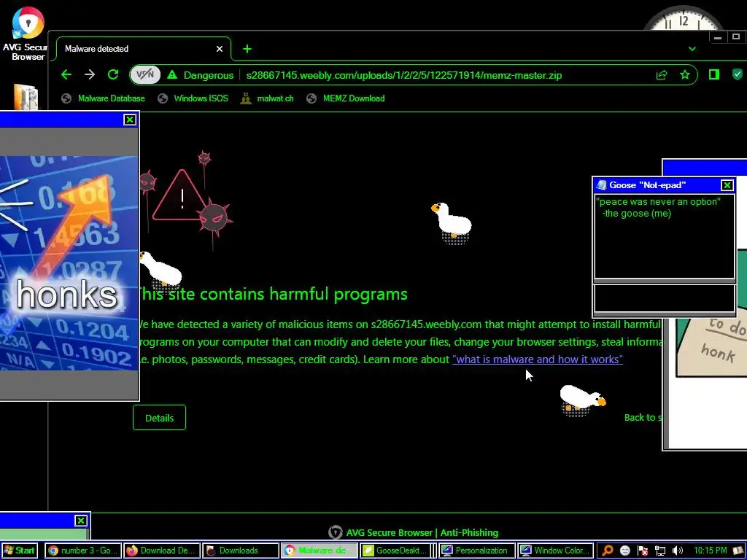Toggle the VPN switch in the address bar
This screenshot has width=747, height=560.
pyautogui.click(x=145, y=75)
